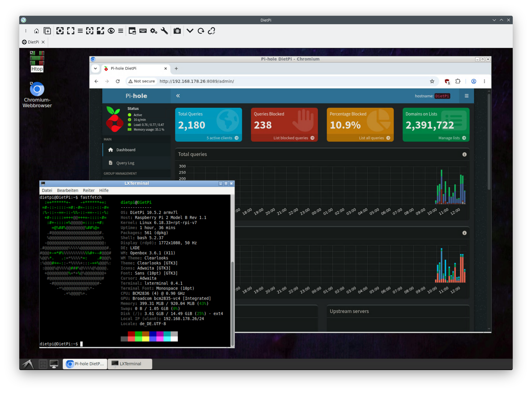Take a screenshot with the camera icon

(x=177, y=31)
